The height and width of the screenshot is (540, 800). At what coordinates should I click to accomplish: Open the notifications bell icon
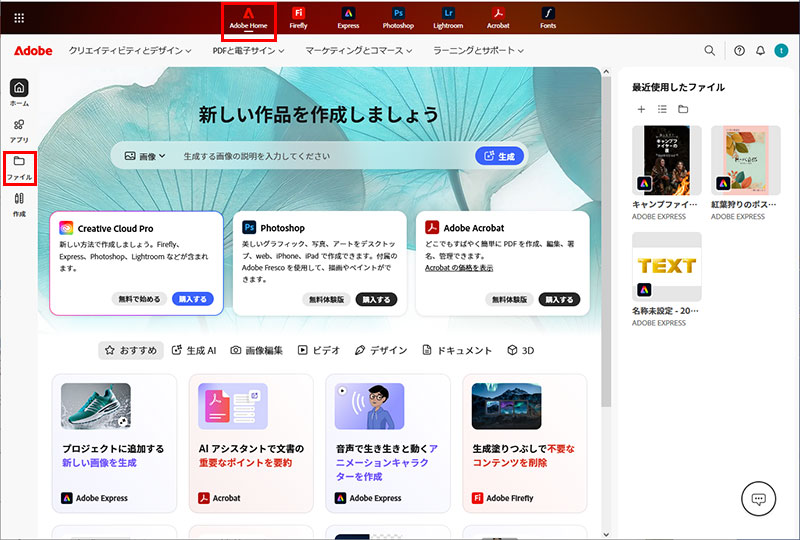pos(760,50)
